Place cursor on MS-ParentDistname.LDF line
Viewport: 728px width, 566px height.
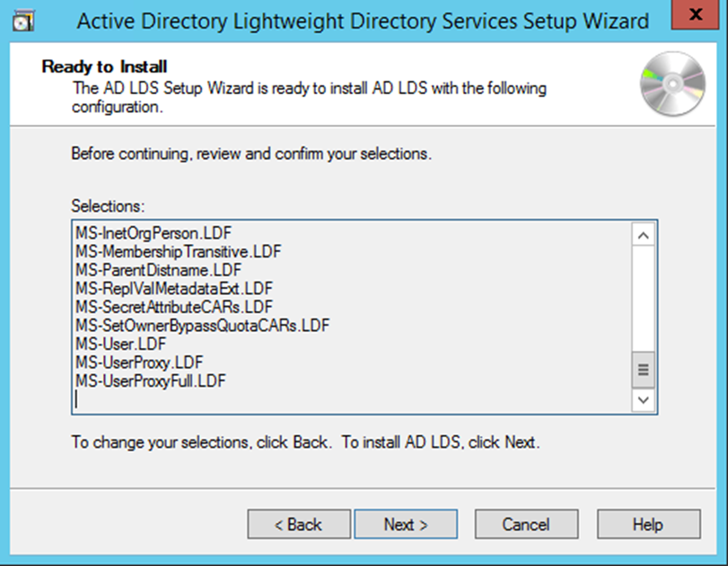click(158, 270)
